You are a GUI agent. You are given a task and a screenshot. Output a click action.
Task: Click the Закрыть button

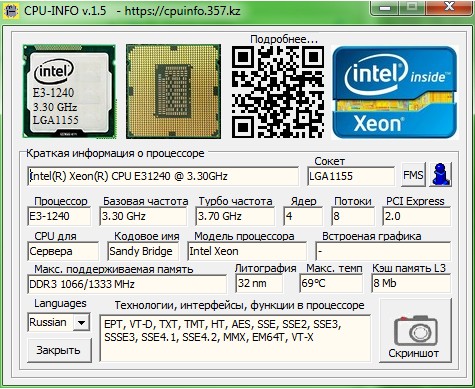pyautogui.click(x=59, y=350)
